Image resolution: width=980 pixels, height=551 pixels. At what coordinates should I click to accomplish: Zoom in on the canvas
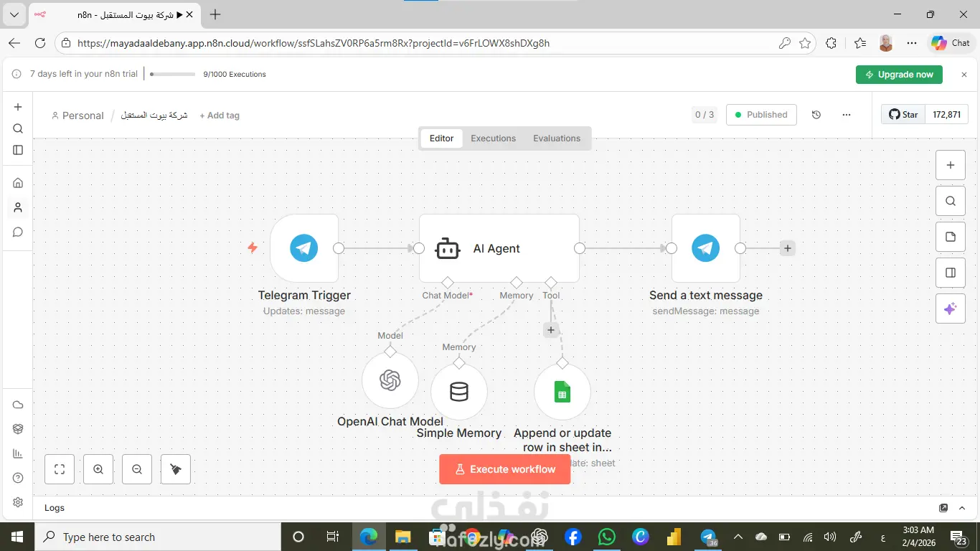98,469
